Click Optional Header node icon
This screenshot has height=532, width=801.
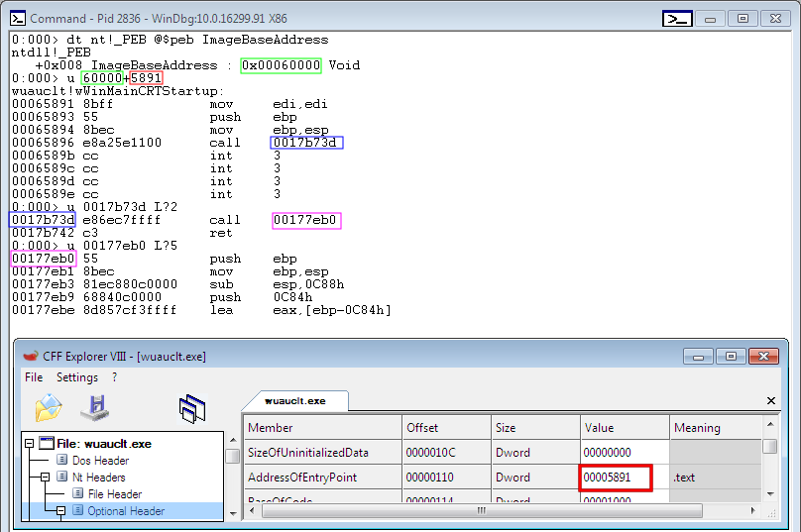click(78, 510)
